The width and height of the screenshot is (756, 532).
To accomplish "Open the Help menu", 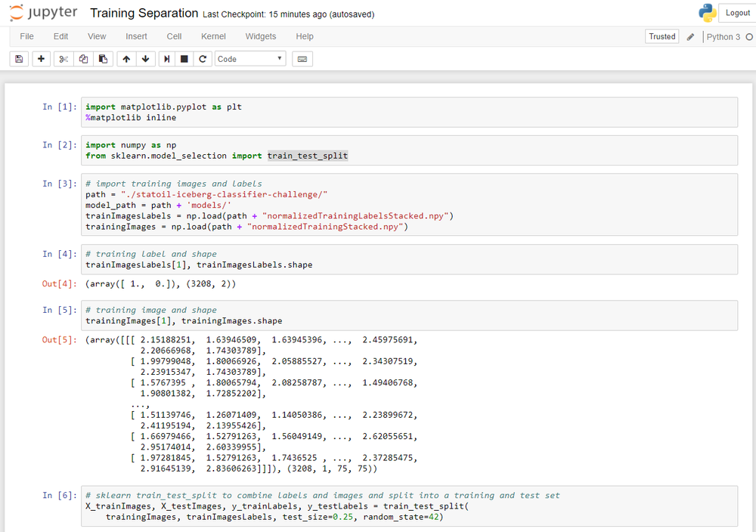I will coord(305,36).
